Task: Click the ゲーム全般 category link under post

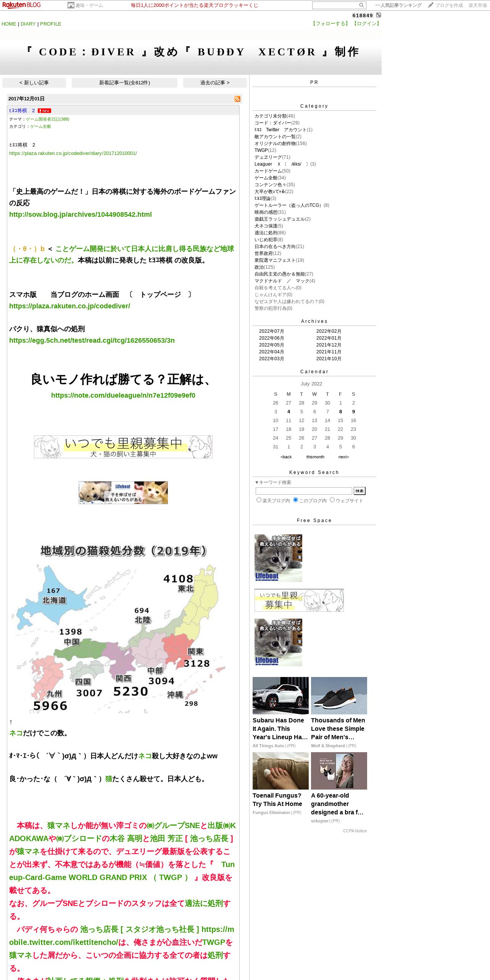Action: [40, 126]
